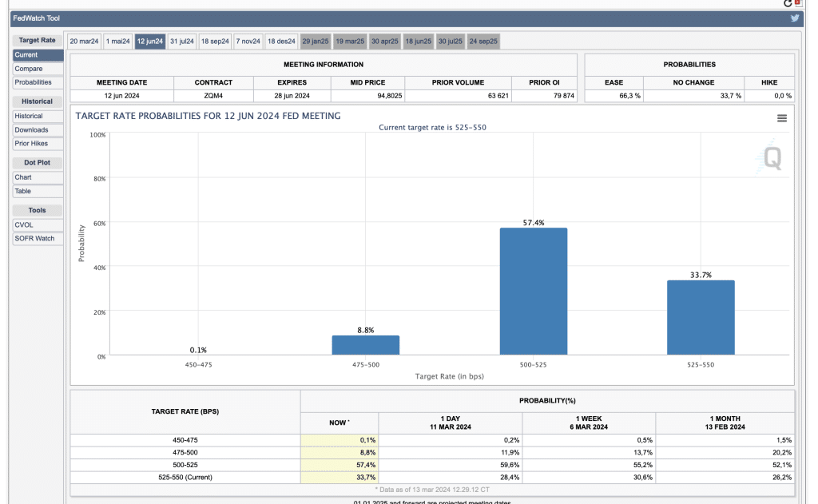The width and height of the screenshot is (818, 504).
Task: Open the Dot Plot Table item
Action: click(x=38, y=191)
